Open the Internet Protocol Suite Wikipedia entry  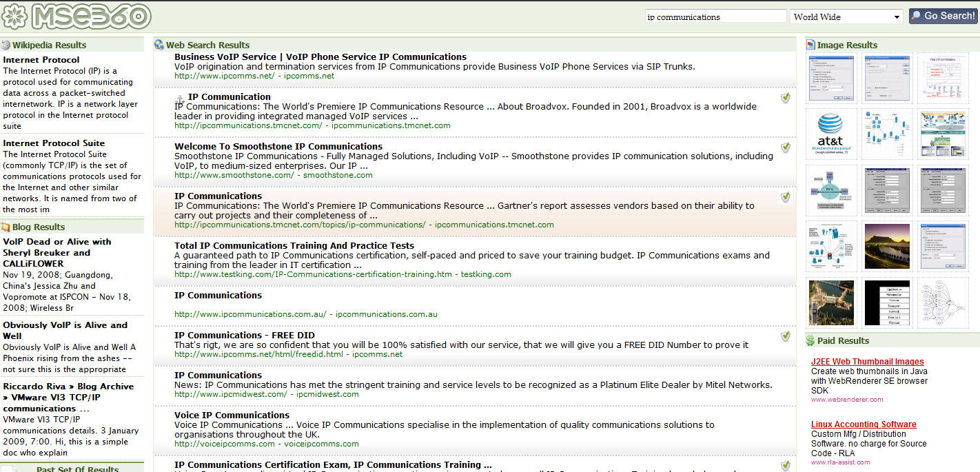[54, 143]
